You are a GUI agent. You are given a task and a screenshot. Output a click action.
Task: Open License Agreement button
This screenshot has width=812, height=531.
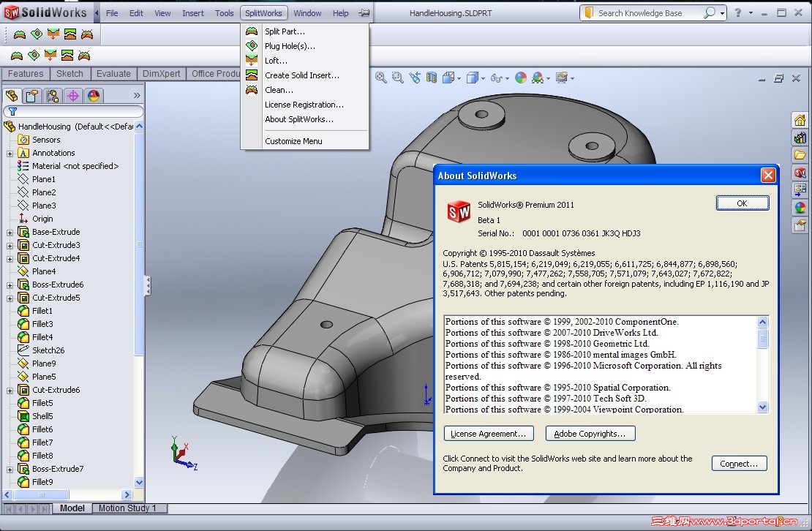click(488, 434)
